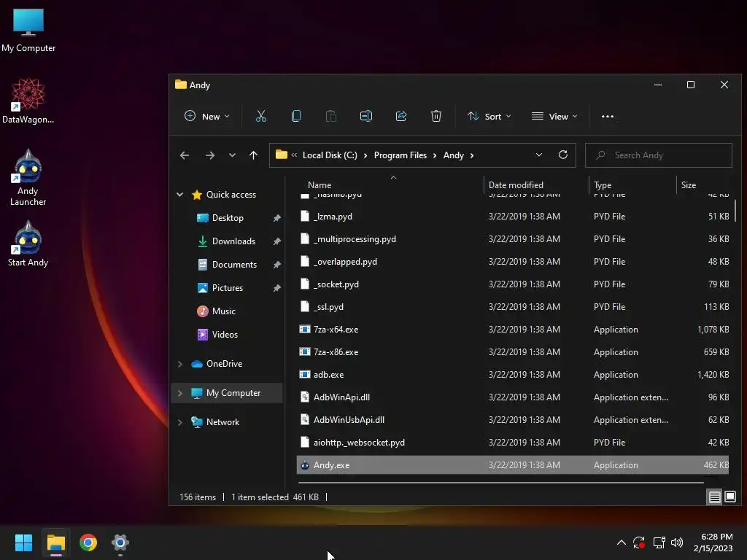Open recent locations dropdown arrow
The width and height of the screenshot is (747, 560).
[x=232, y=155]
